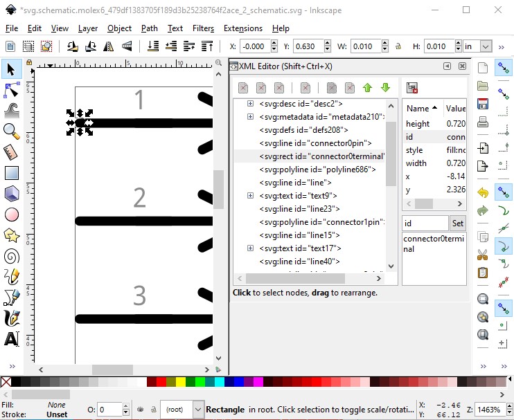Screen dimensions: 514x420
Task: Expand toolbox overflow chevron at bottom left
Action: click(x=12, y=366)
